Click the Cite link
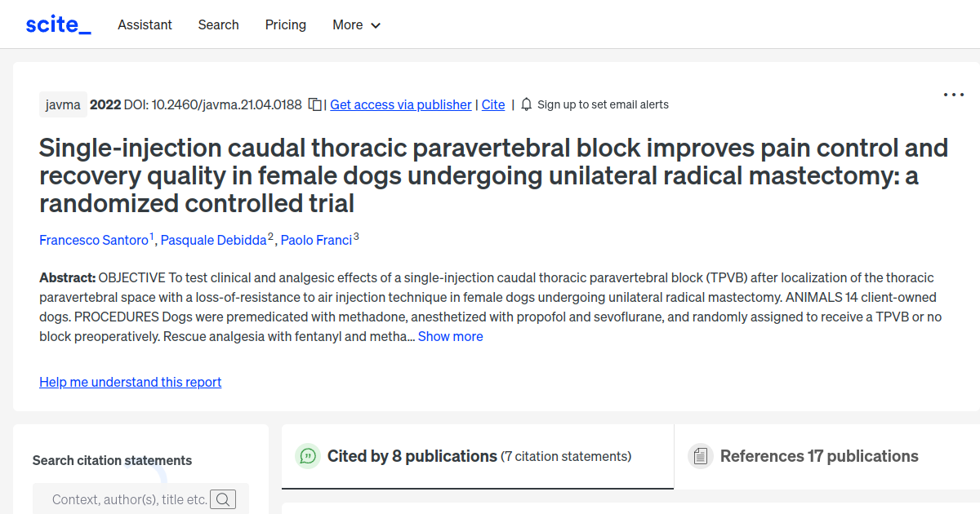980x514 pixels. click(493, 104)
